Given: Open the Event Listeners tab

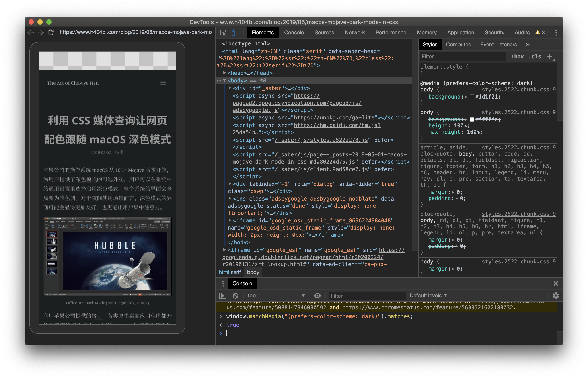Looking at the screenshot, I should 498,45.
